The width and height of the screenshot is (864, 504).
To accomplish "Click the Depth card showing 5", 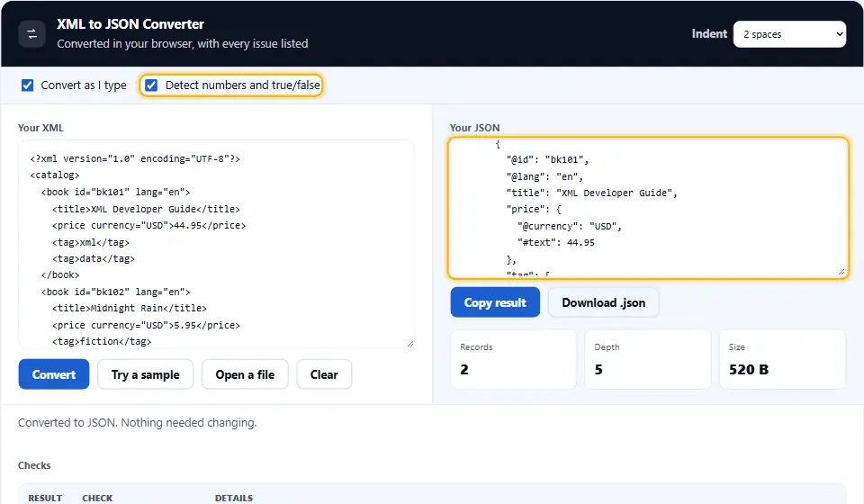I will pos(648,359).
